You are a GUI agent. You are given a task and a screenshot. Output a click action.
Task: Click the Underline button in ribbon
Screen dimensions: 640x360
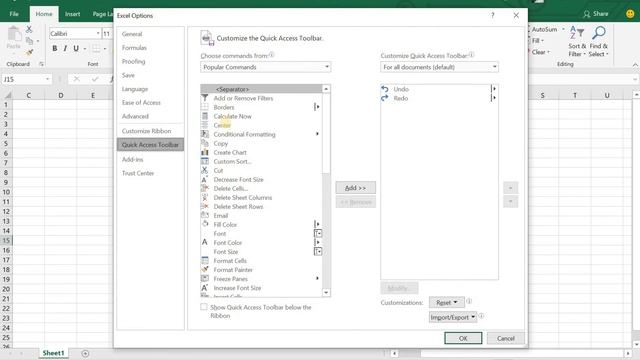pyautogui.click(x=76, y=48)
